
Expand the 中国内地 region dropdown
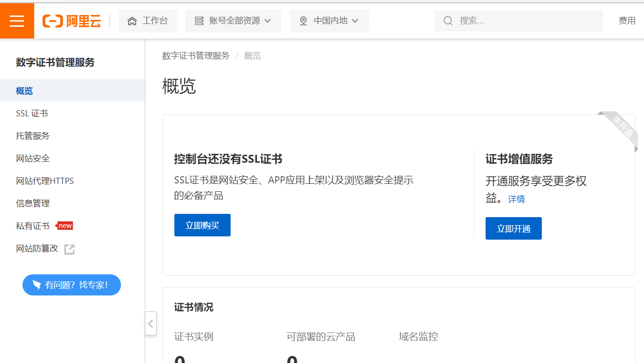329,21
